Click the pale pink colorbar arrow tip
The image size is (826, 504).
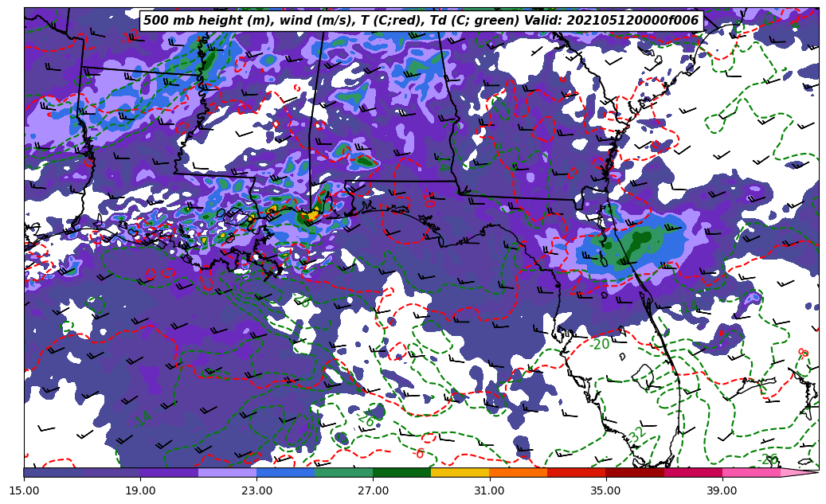tap(801, 472)
